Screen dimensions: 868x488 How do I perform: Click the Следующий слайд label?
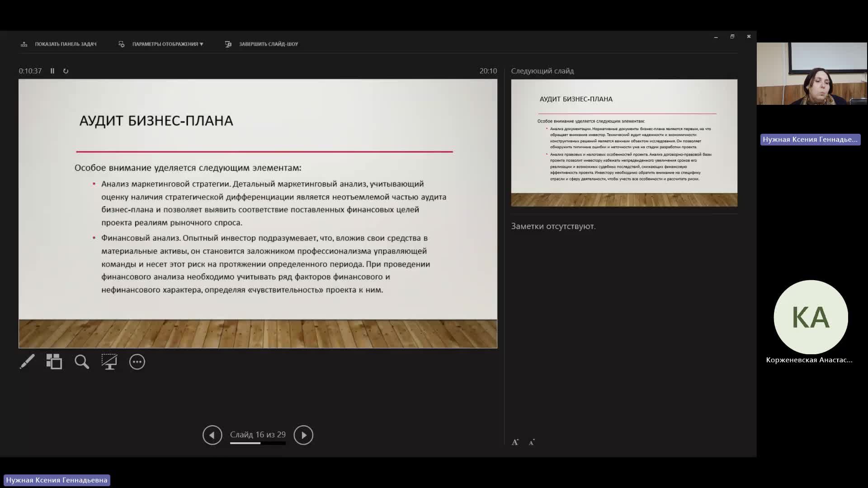[542, 71]
